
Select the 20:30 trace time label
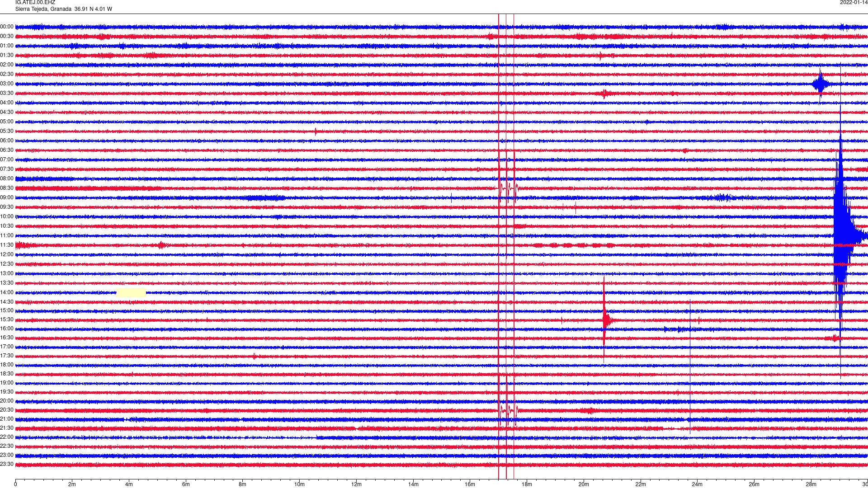click(x=7, y=410)
